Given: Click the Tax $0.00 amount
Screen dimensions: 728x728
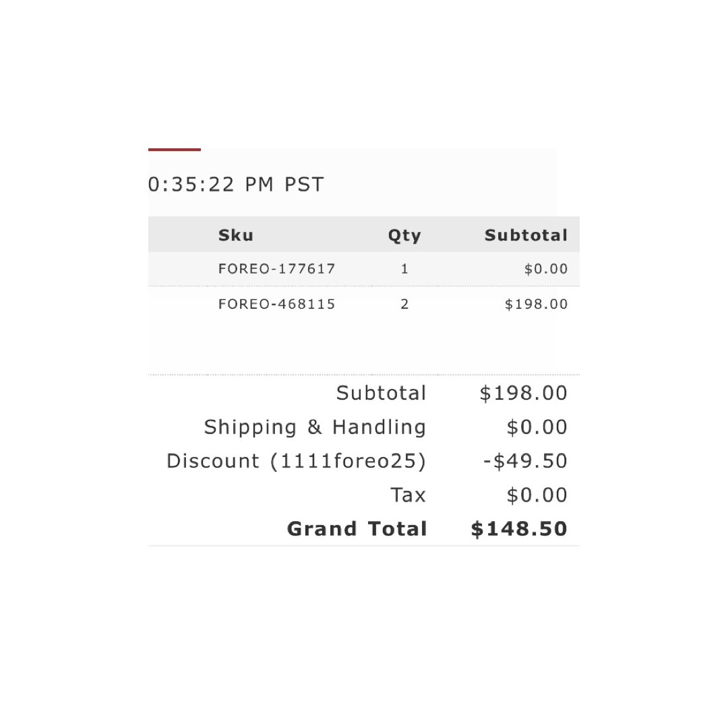Looking at the screenshot, I should pyautogui.click(x=537, y=495).
